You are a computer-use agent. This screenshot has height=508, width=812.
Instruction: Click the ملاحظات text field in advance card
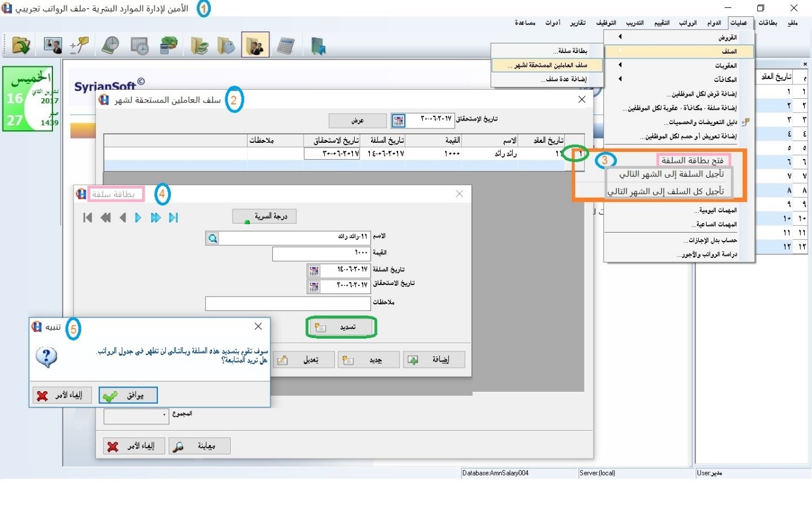coord(288,304)
